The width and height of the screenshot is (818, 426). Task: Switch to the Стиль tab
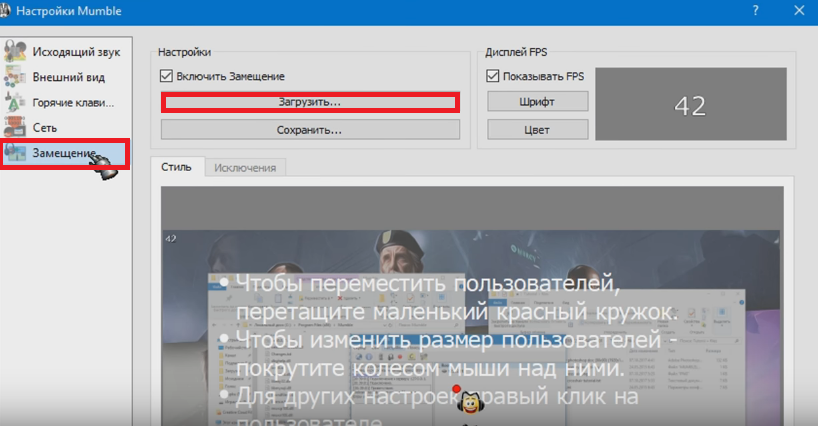[x=176, y=167]
